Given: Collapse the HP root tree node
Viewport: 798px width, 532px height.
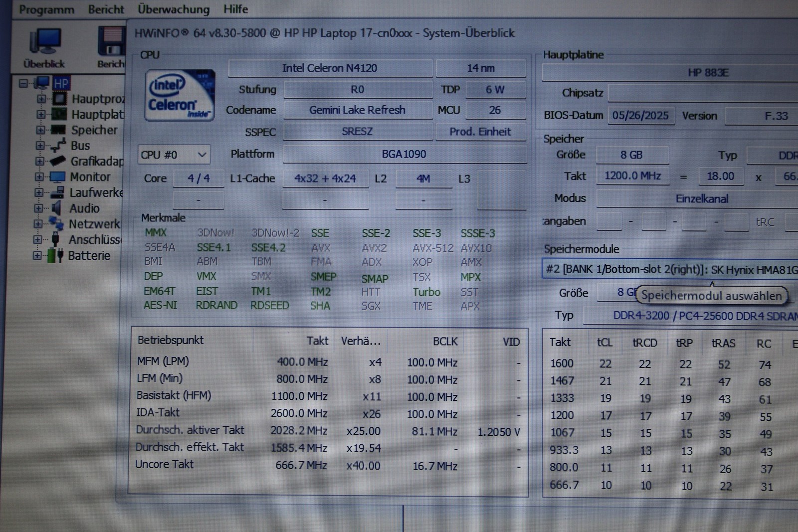Looking at the screenshot, I should tap(23, 83).
